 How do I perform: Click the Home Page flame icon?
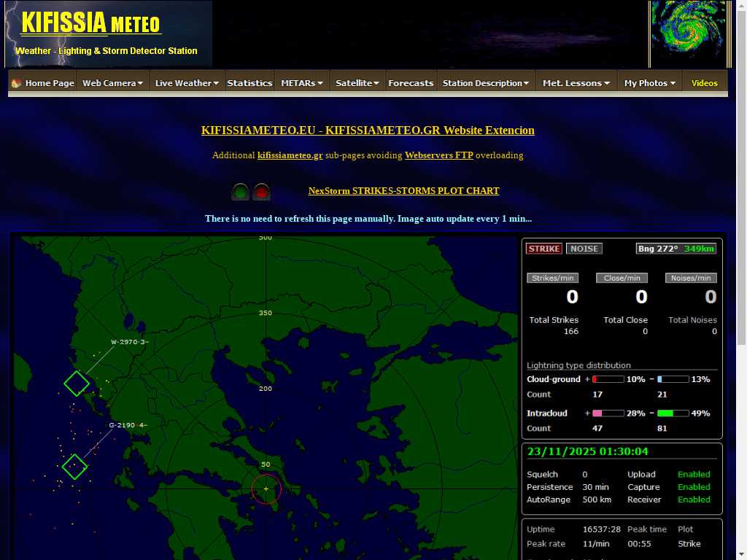point(17,83)
